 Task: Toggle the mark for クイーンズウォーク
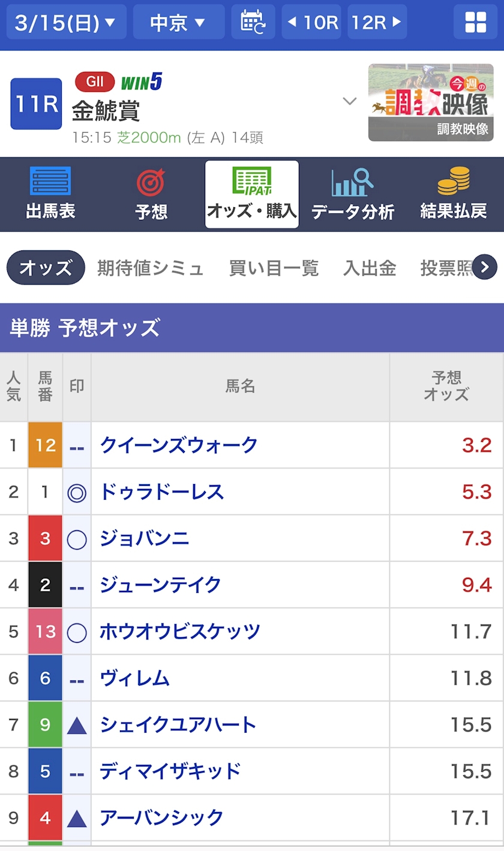coord(77,446)
